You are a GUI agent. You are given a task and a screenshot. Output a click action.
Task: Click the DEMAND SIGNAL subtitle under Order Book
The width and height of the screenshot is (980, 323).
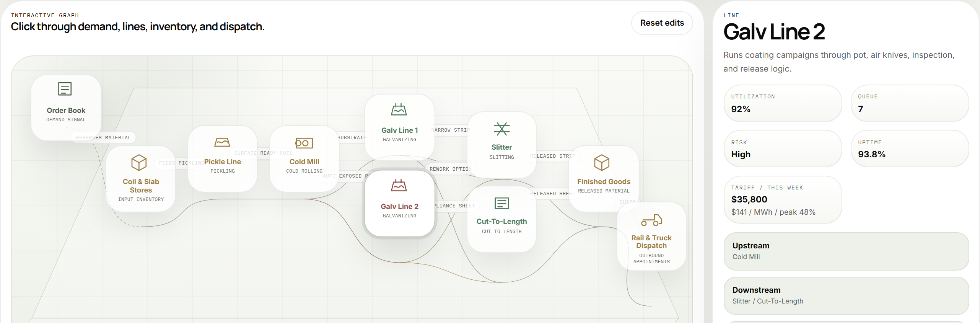click(66, 120)
